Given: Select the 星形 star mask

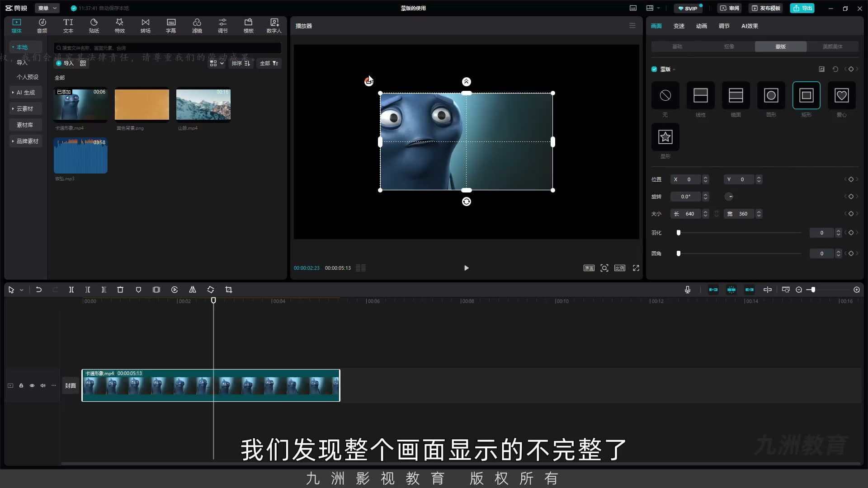Looking at the screenshot, I should tap(665, 137).
